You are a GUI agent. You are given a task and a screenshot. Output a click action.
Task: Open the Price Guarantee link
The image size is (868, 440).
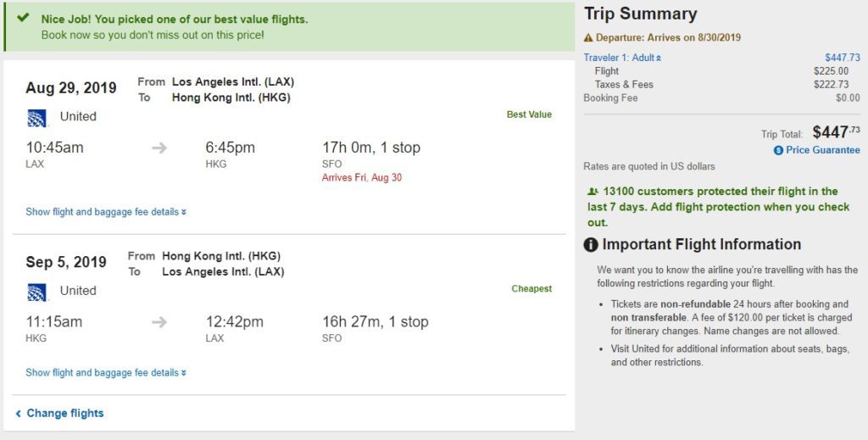[822, 150]
